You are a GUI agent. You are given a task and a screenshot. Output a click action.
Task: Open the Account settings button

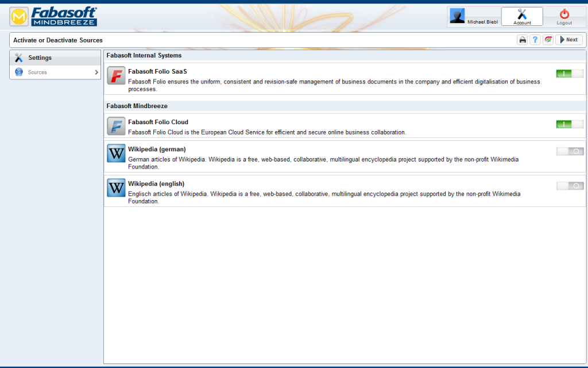tap(522, 17)
